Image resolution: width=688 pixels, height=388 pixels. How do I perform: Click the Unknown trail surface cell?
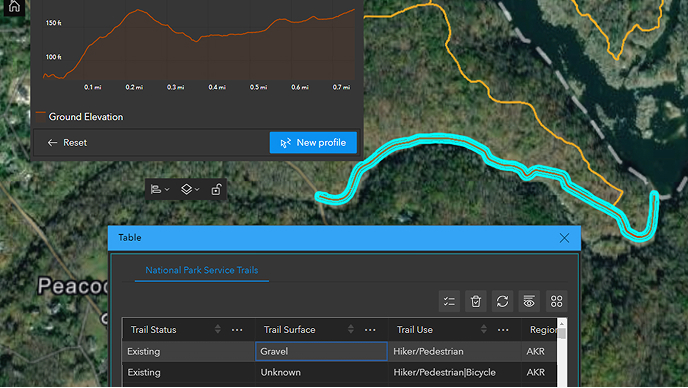tap(321, 373)
